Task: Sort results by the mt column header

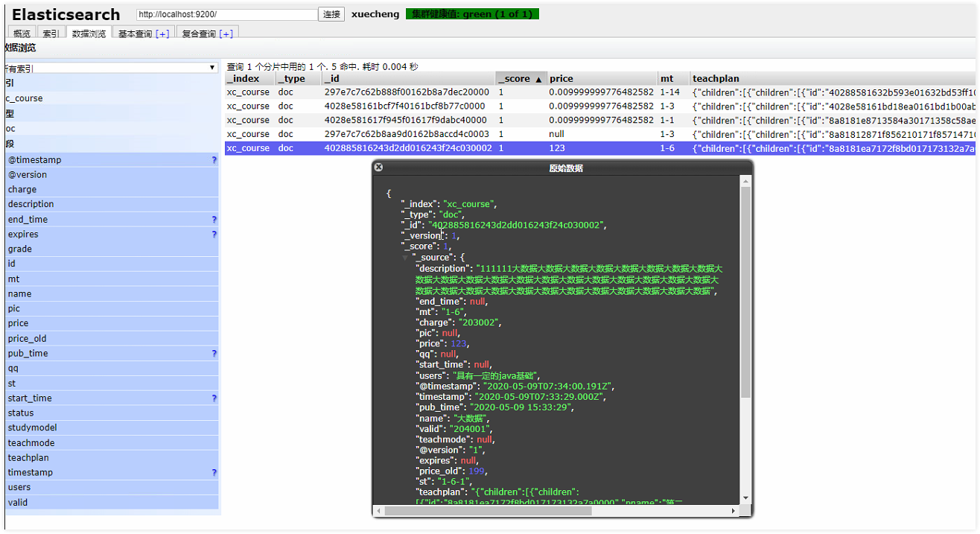Action: coord(674,78)
